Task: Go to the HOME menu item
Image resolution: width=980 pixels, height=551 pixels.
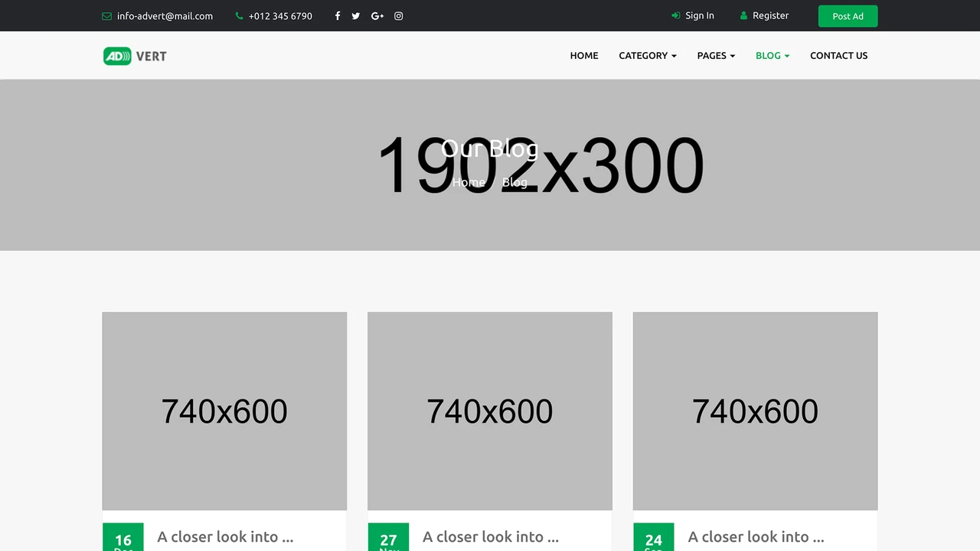Action: click(x=584, y=55)
